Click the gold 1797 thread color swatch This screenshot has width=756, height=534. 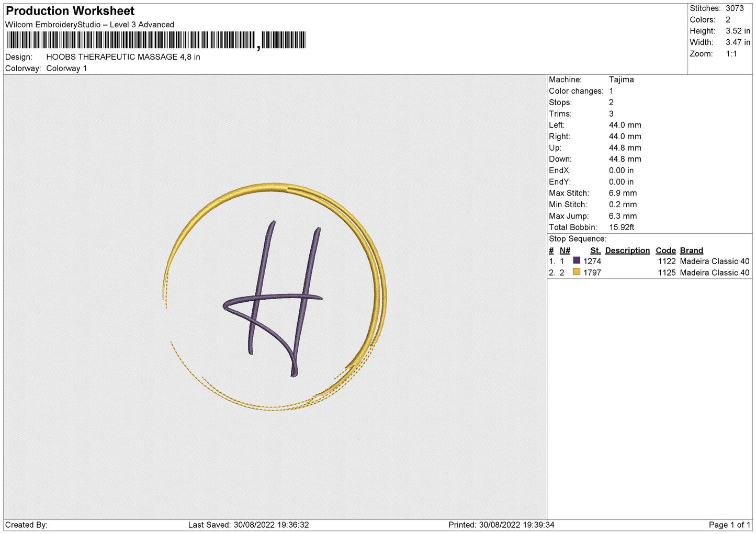[577, 272]
